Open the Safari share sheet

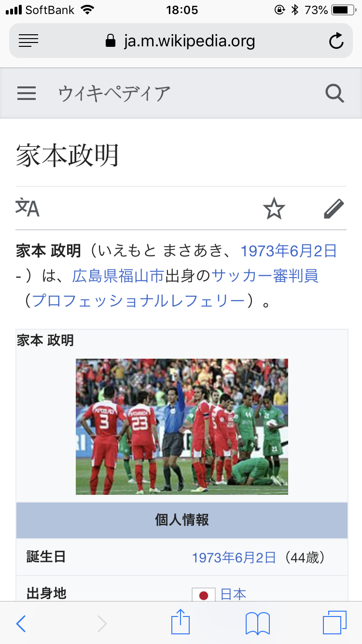[181, 622]
